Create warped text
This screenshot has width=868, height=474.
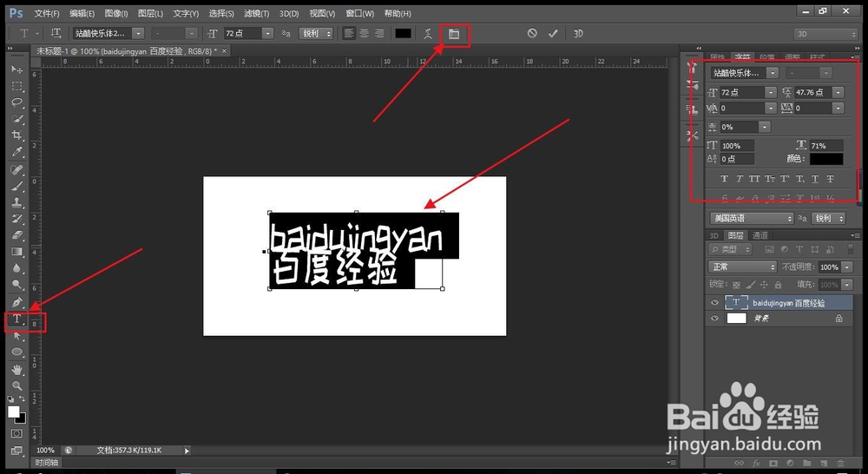(428, 34)
